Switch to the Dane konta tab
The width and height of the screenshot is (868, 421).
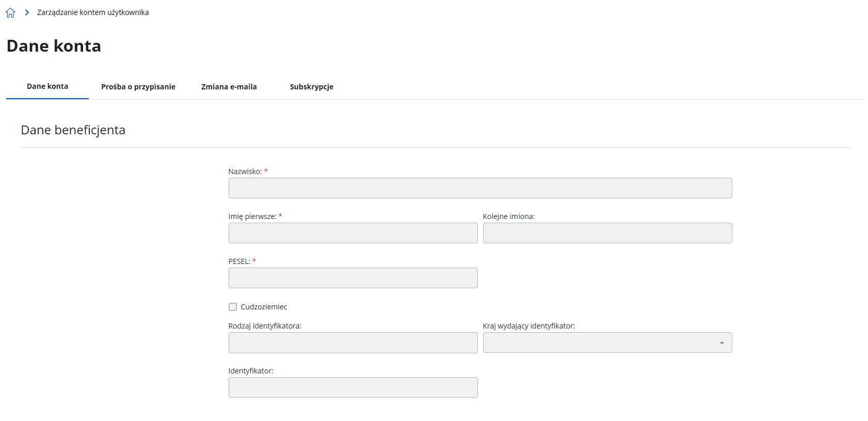[x=47, y=86]
